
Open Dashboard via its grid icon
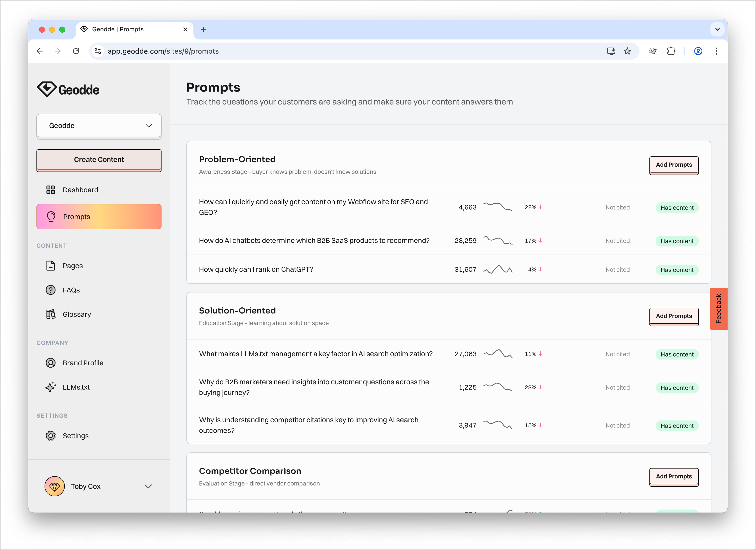pyautogui.click(x=50, y=190)
